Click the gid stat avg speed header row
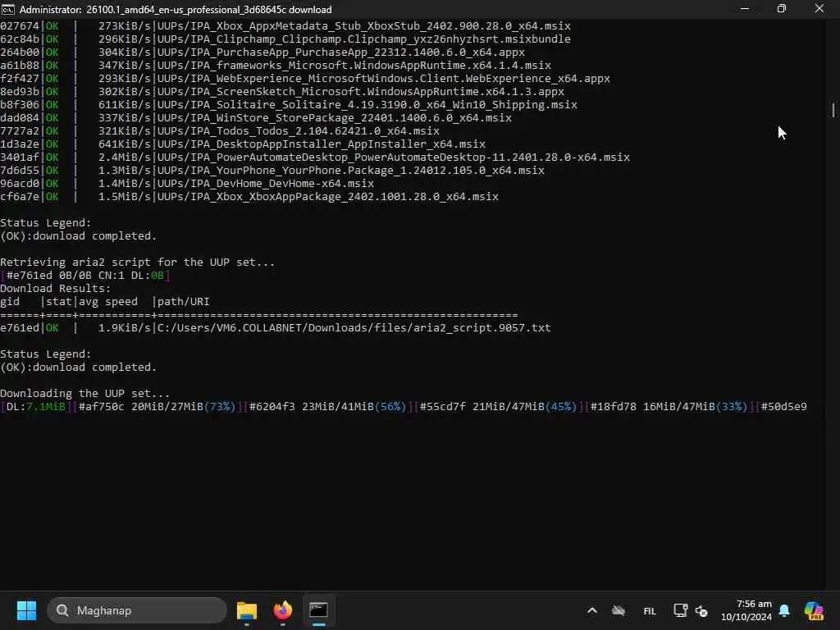Image resolution: width=840 pixels, height=630 pixels. tap(104, 302)
